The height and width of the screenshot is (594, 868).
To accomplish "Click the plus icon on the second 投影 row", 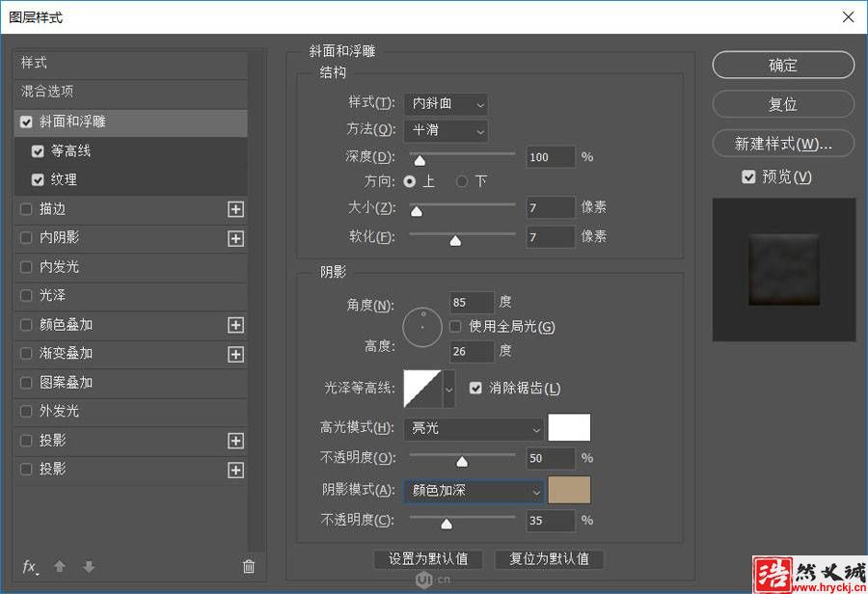I will point(236,470).
